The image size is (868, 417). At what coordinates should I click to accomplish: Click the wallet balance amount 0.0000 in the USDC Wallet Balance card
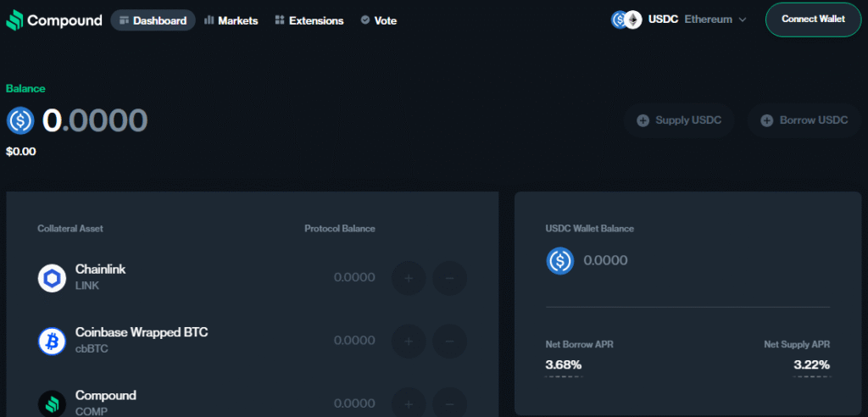tap(605, 260)
